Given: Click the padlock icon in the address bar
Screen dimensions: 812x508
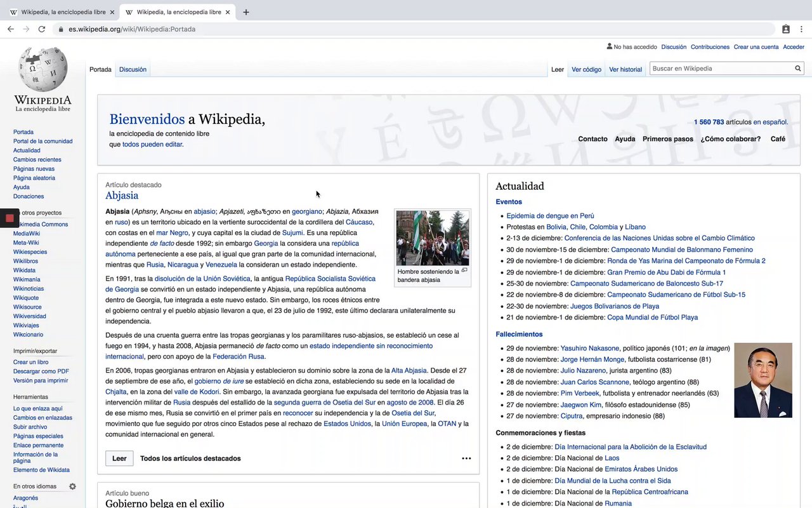Looking at the screenshot, I should tap(61, 29).
